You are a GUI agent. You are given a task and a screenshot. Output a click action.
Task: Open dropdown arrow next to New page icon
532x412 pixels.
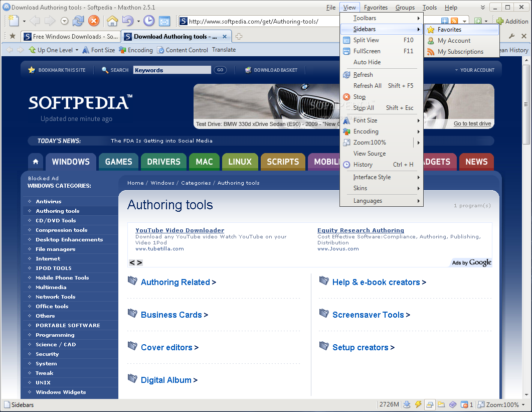coord(24,21)
